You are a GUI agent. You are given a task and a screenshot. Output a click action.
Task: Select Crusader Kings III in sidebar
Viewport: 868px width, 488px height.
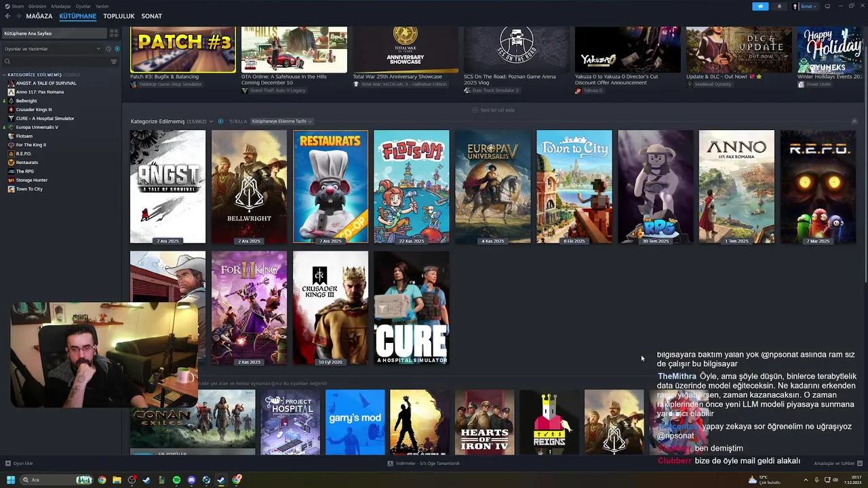point(34,110)
